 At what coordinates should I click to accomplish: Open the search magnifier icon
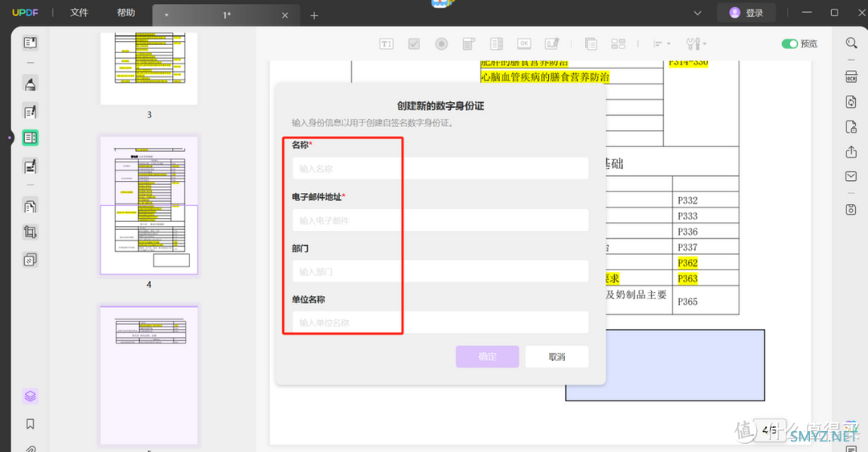tap(851, 43)
